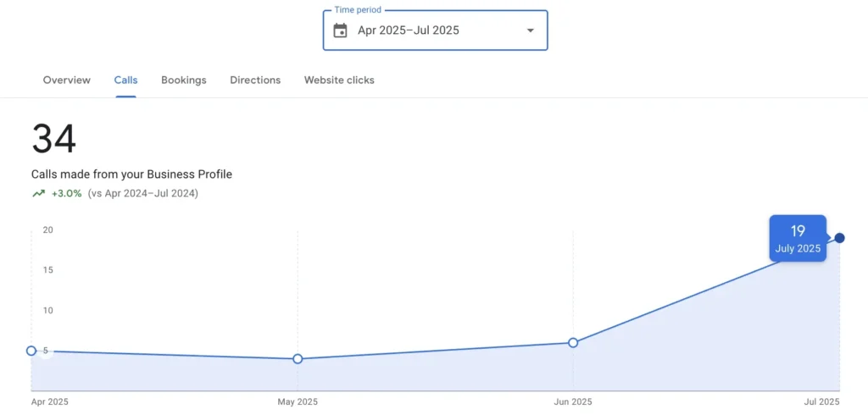Click the +3.0% change value

67,193
